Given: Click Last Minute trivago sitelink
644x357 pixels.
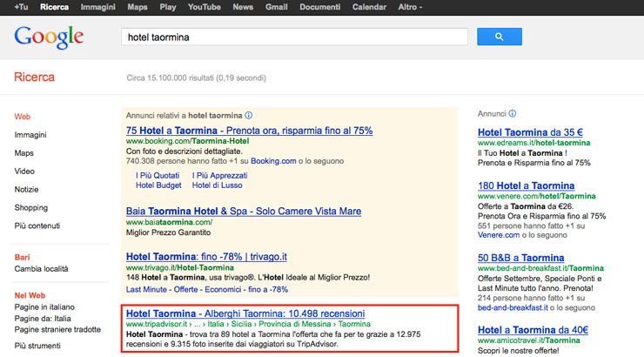Looking at the screenshot, I should click(x=146, y=289).
